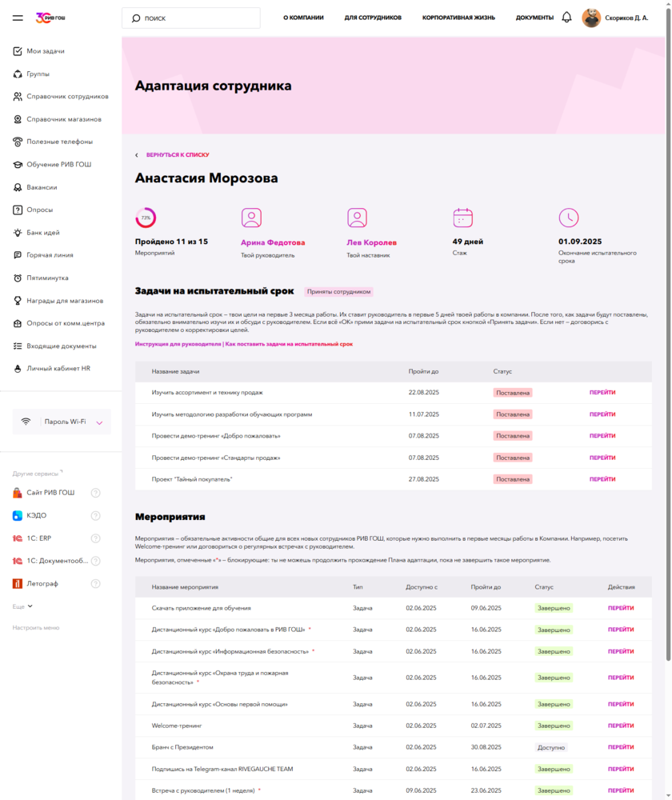
Task: Open the Для сотрудников menu
Action: pyautogui.click(x=373, y=18)
